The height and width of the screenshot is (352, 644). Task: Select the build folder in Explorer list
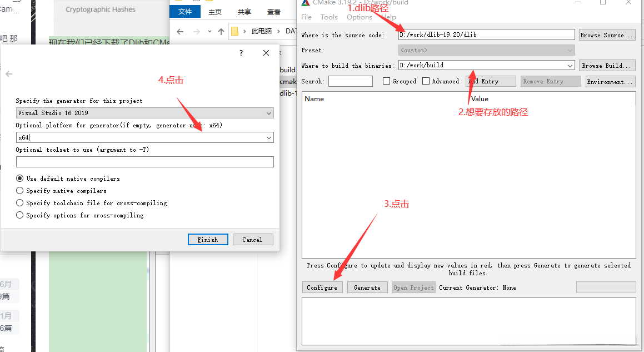287,70
